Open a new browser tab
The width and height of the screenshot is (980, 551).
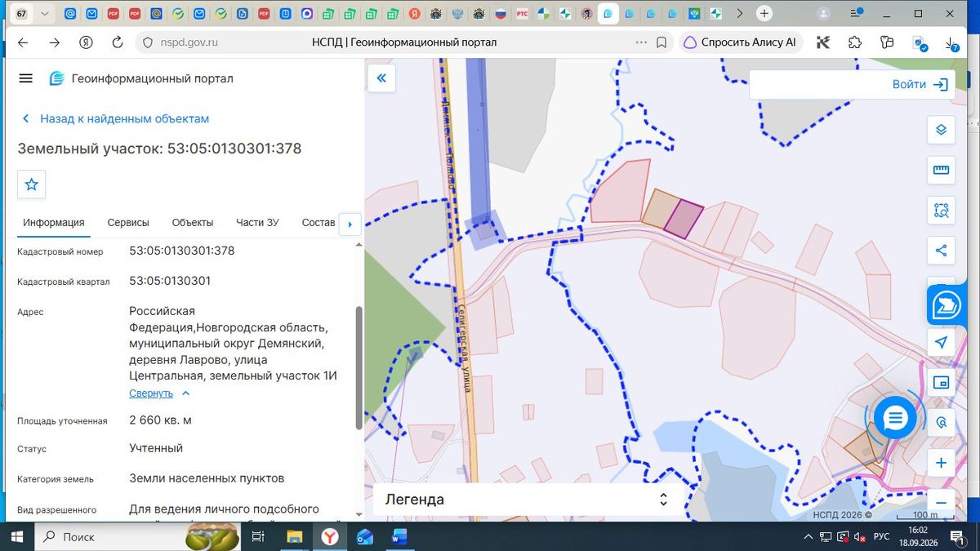(764, 14)
